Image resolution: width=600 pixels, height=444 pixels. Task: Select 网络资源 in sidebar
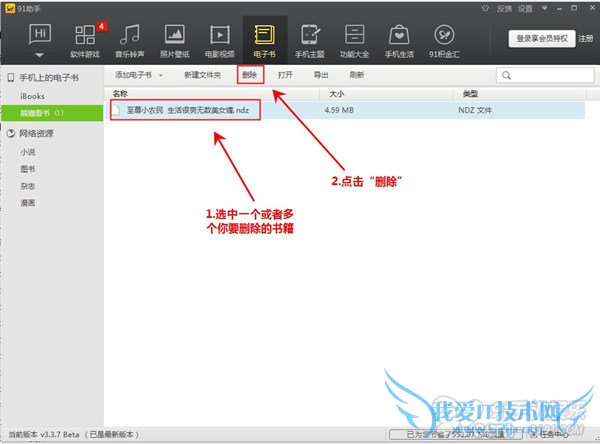(36, 133)
